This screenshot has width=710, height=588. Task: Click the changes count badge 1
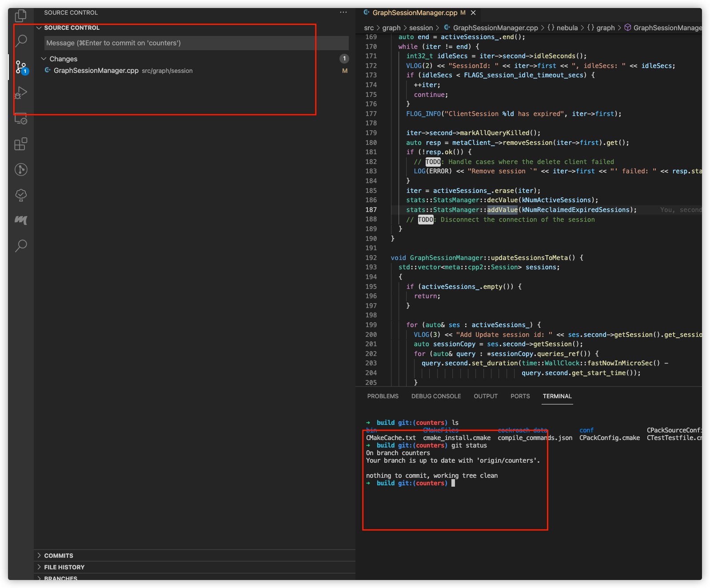(x=344, y=59)
